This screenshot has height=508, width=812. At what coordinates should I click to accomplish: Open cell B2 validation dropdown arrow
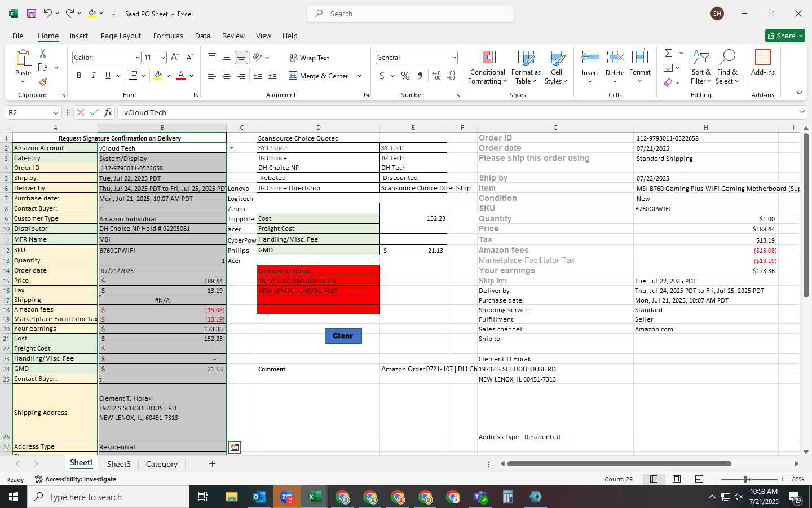tap(231, 148)
